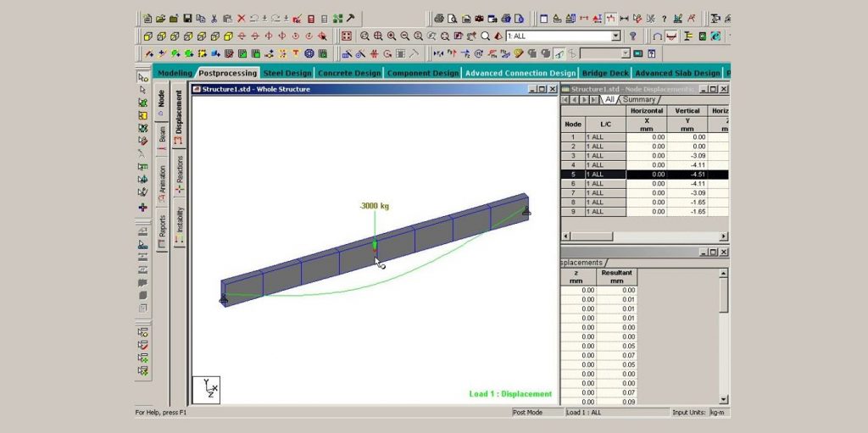Toggle the pressed icon left of the greyed combo box
The height and width of the screenshot is (433, 868).
(x=559, y=53)
